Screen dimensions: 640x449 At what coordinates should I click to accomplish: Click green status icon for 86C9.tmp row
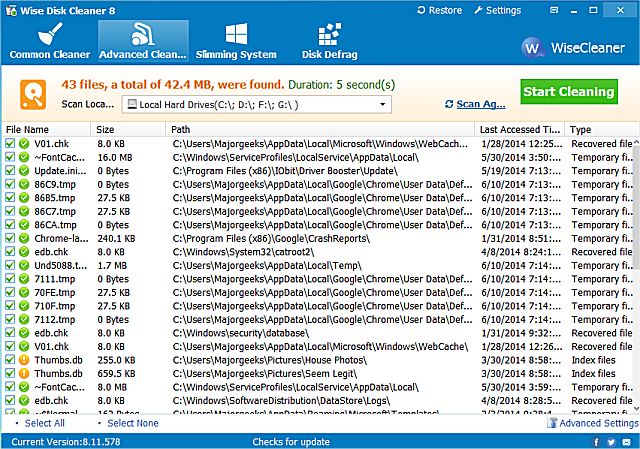point(24,184)
